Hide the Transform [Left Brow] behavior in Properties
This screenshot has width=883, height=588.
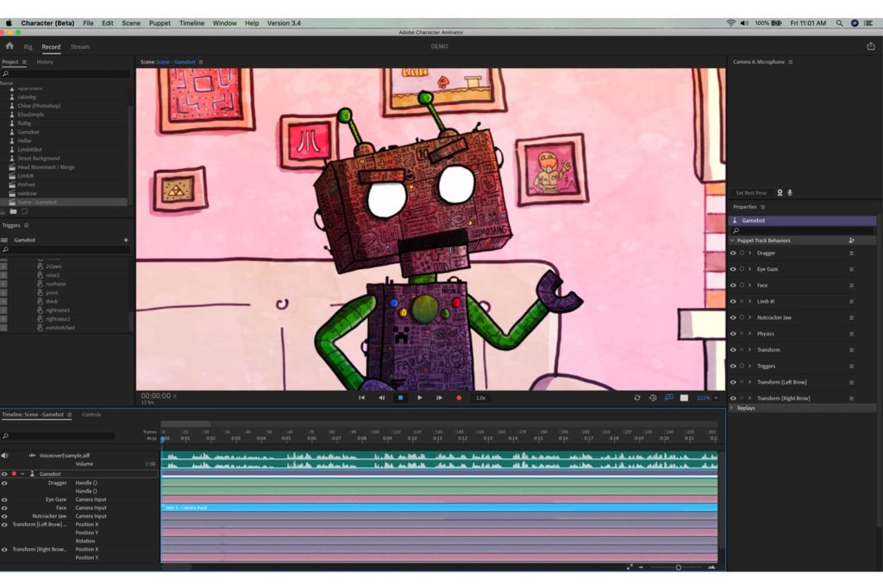[x=733, y=383]
